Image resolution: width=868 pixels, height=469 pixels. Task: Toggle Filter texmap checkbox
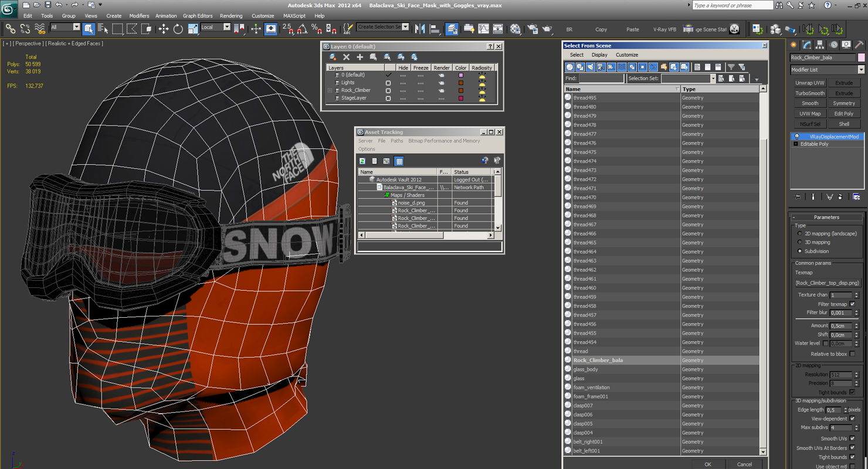pyautogui.click(x=852, y=304)
